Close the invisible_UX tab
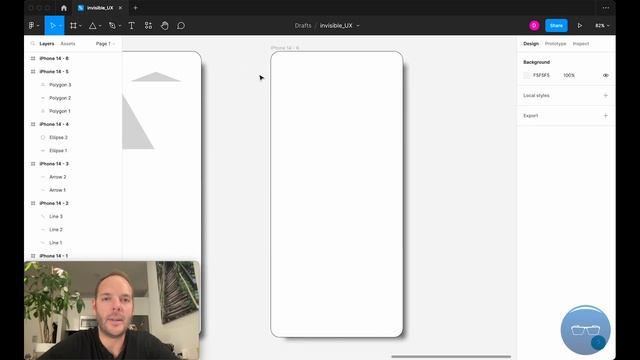 [120, 8]
